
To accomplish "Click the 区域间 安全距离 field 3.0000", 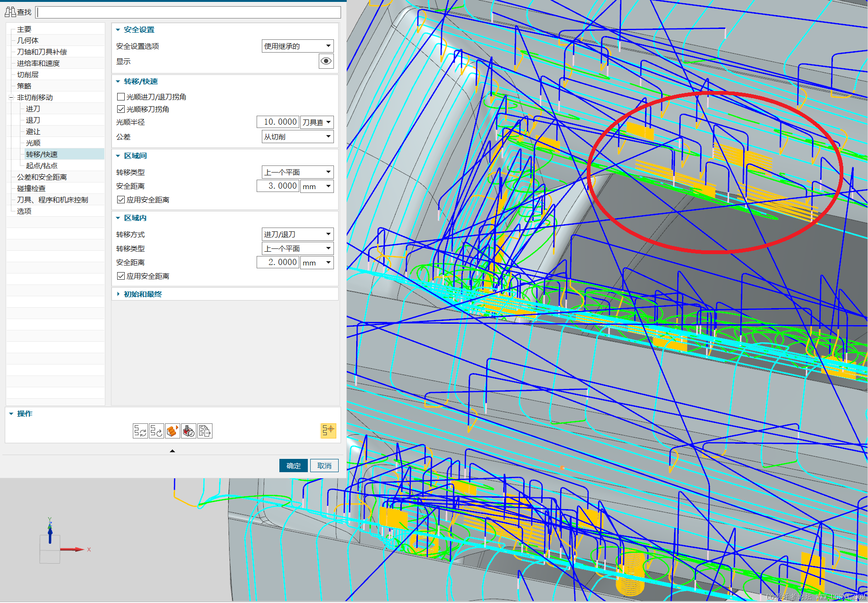I will click(x=278, y=186).
